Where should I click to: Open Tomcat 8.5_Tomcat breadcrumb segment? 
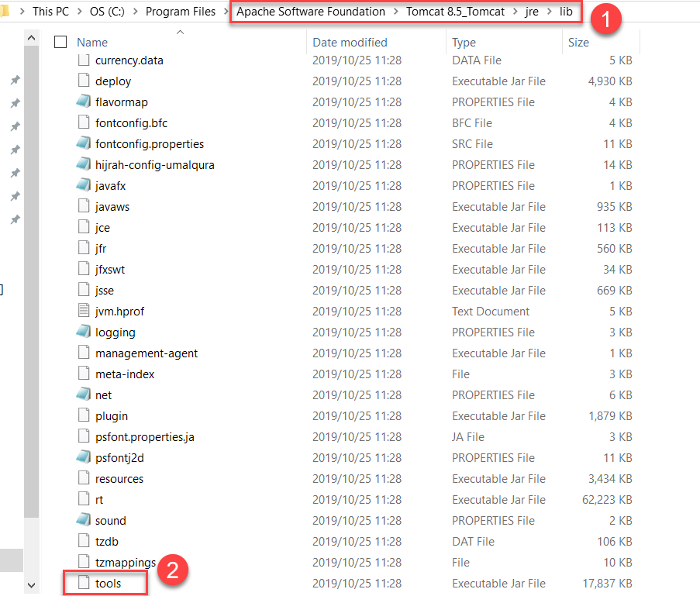point(455,11)
